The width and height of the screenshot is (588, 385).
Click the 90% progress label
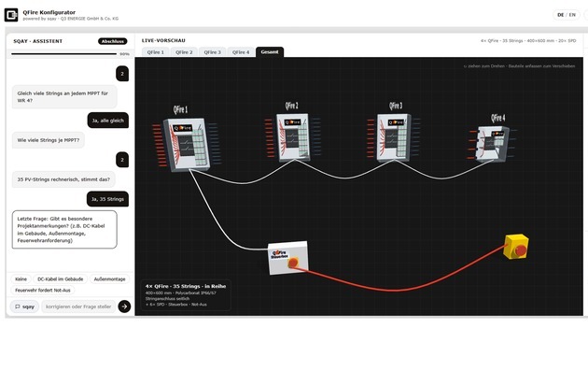[124, 54]
